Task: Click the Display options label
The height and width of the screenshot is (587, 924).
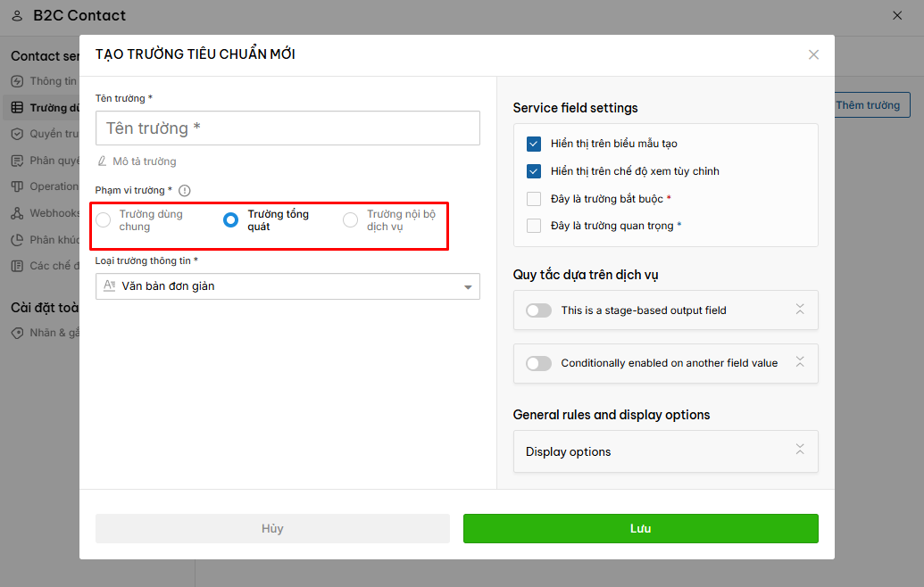Action: 568,451
